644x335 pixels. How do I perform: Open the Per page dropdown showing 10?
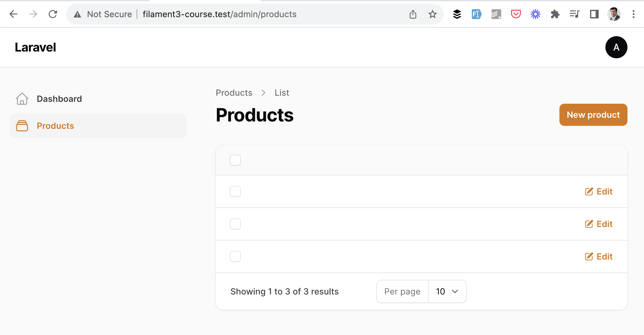(447, 291)
